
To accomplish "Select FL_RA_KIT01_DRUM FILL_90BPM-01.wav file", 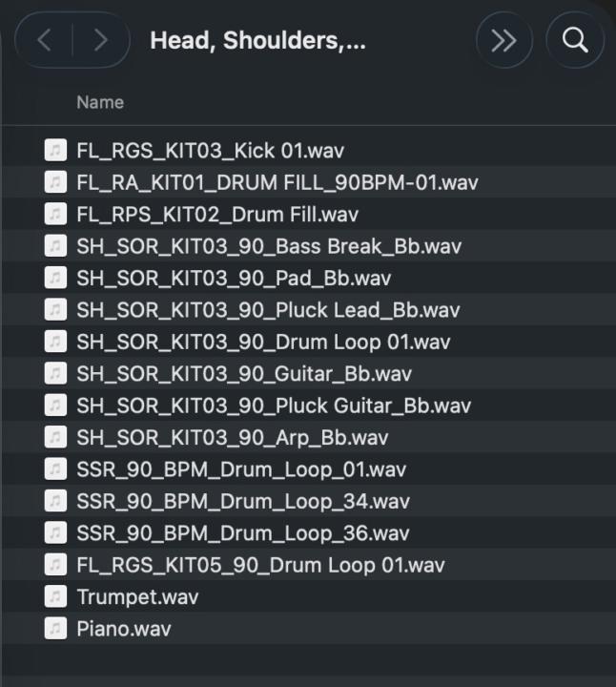I will click(x=277, y=182).
